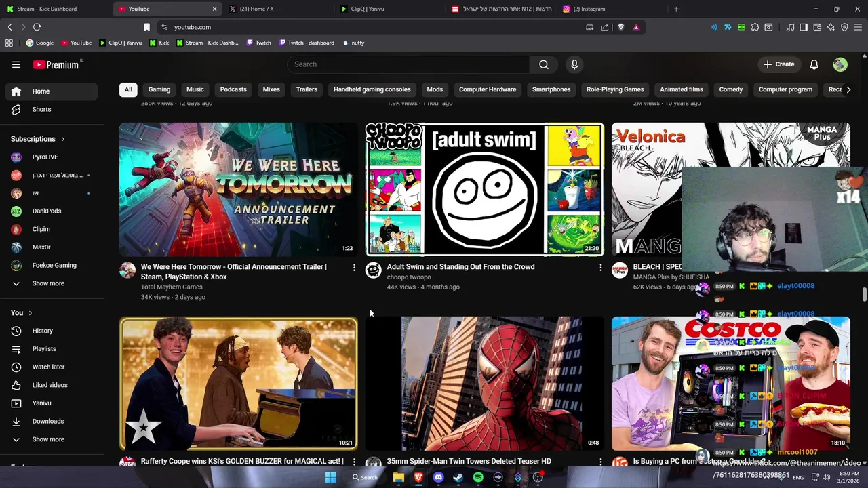Select the Trailers category chip

[307, 89]
